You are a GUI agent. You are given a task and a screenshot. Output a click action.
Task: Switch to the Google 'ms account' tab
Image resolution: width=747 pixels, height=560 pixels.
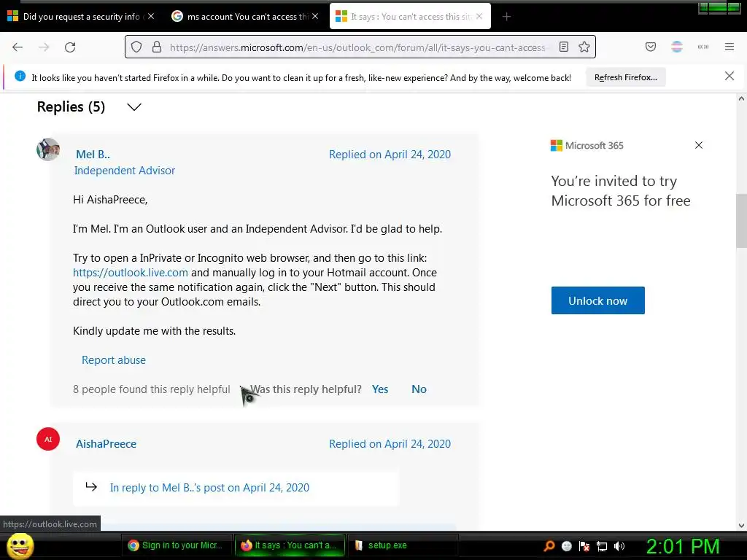245,17
